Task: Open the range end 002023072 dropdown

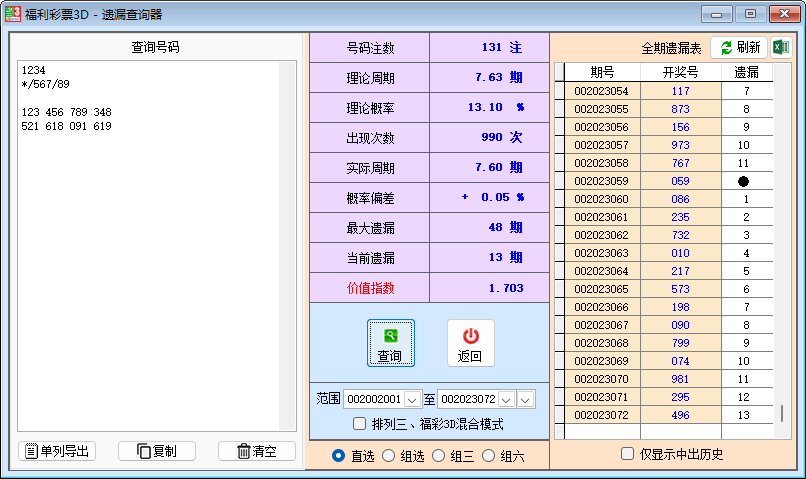Action: 507,399
